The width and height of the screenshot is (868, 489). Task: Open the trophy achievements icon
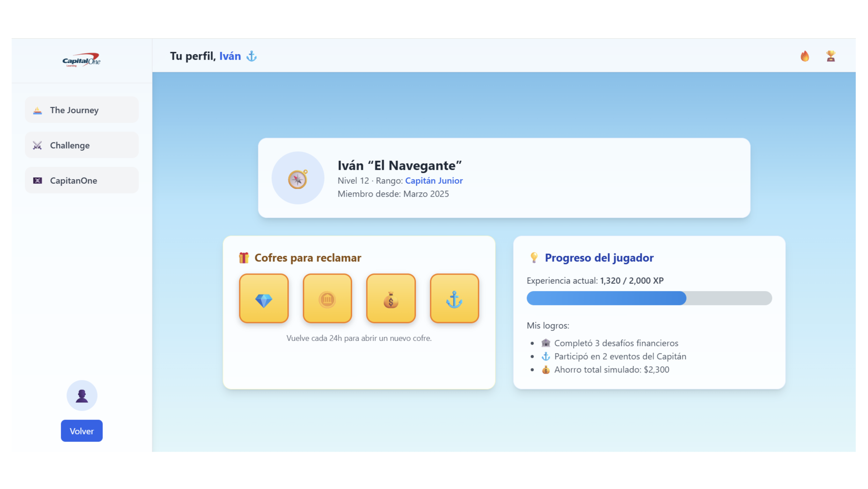click(830, 56)
